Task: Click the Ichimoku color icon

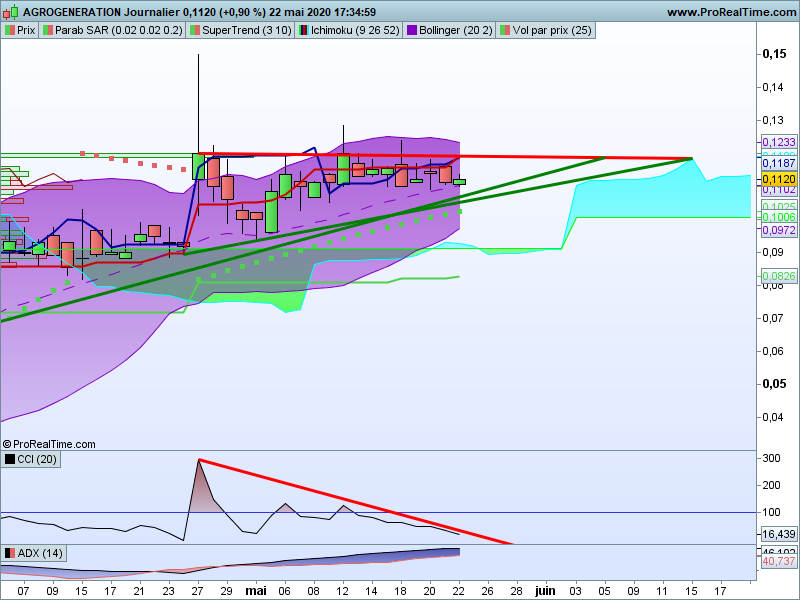Action: point(304,30)
